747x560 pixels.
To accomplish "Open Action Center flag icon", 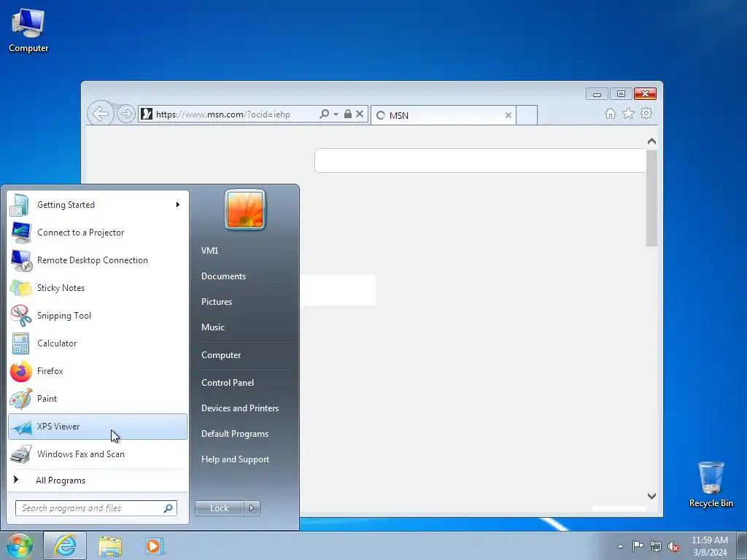I will [638, 546].
